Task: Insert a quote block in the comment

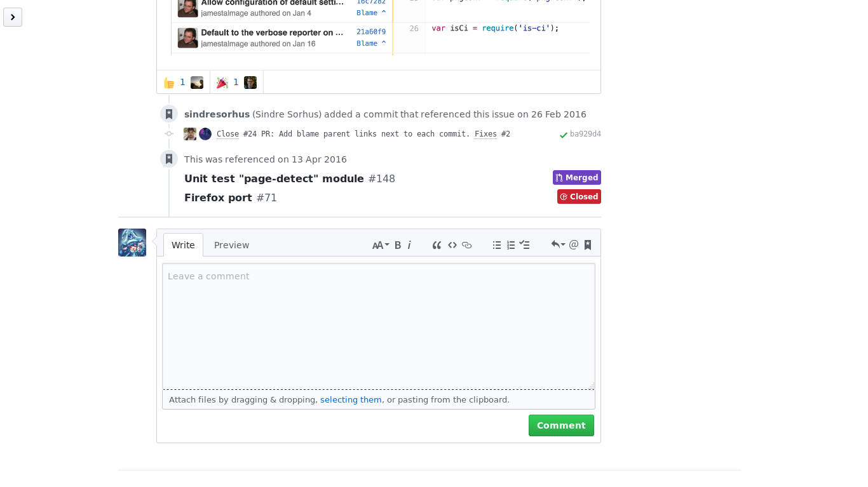Action: [x=436, y=244]
